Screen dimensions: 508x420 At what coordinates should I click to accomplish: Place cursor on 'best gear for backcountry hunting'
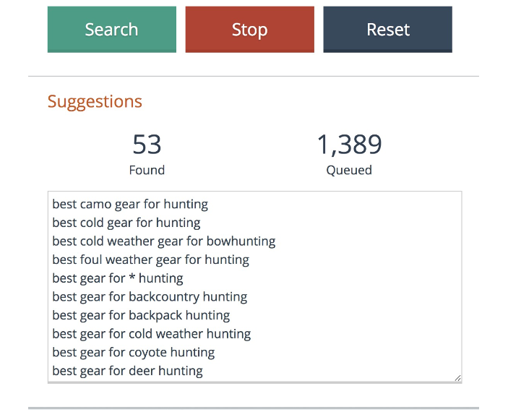pyautogui.click(x=150, y=296)
